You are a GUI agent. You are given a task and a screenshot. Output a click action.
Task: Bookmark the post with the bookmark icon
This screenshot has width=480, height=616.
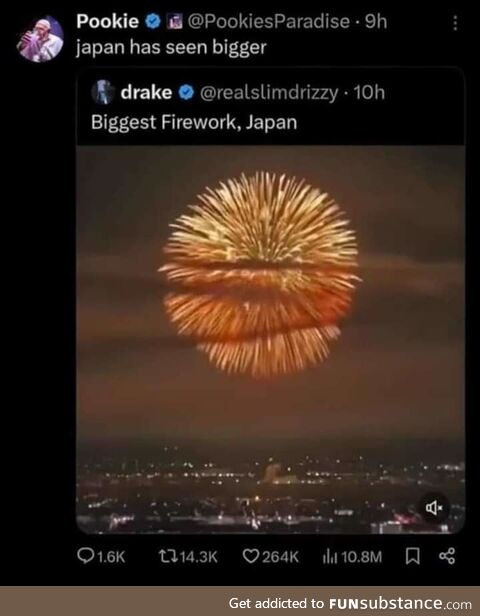click(412, 556)
